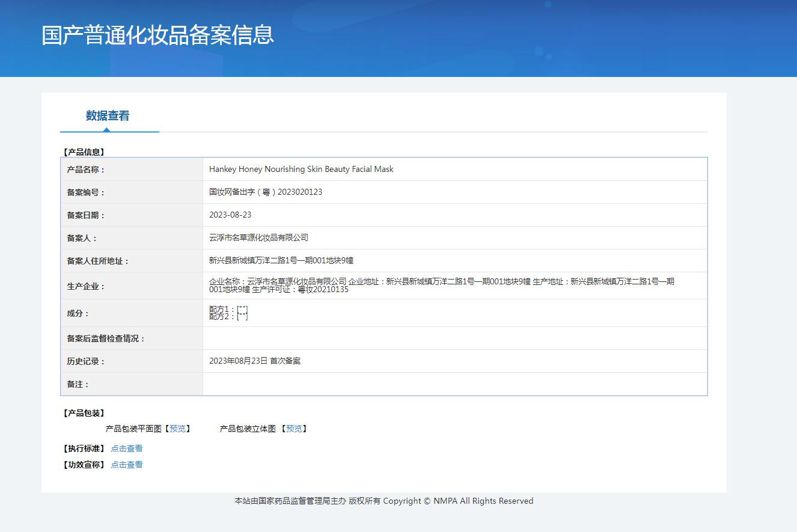This screenshot has height=532, width=797.
Task: Click the 【产品信息】 section heading
Action: pyautogui.click(x=84, y=152)
